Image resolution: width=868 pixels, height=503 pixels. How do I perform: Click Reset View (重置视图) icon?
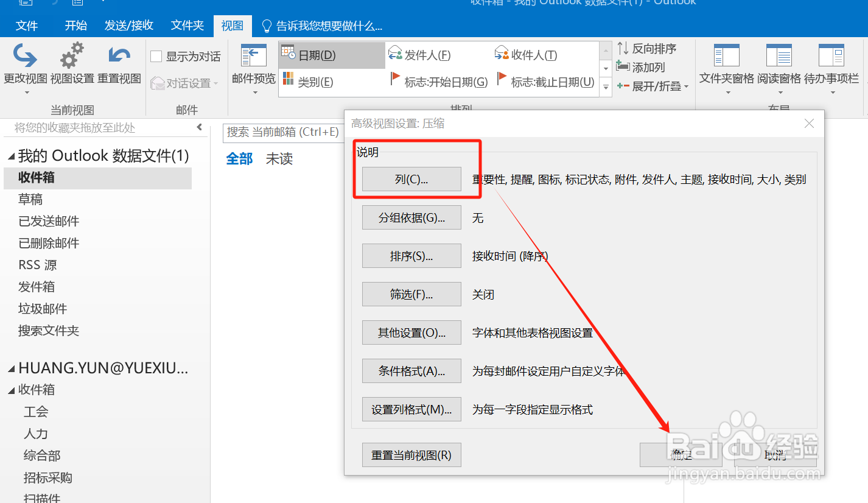click(119, 64)
